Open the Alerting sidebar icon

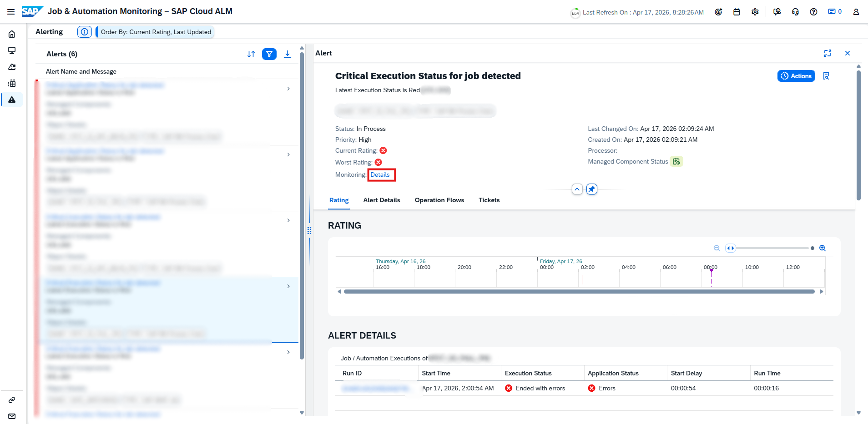(x=12, y=100)
